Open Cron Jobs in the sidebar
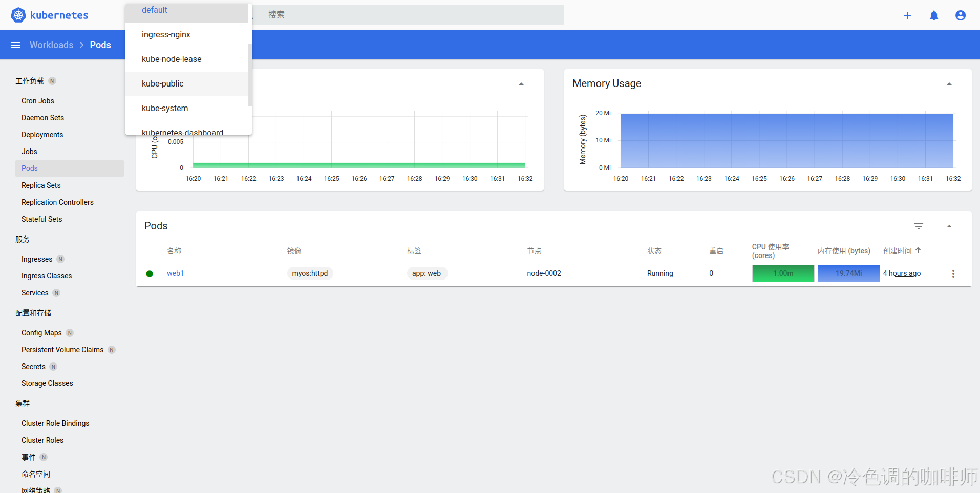980x493 pixels. pyautogui.click(x=38, y=101)
